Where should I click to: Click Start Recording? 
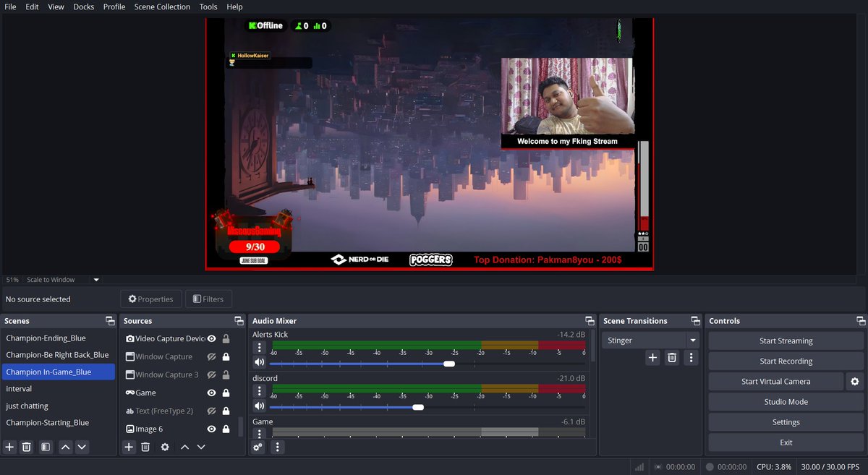[x=786, y=361]
